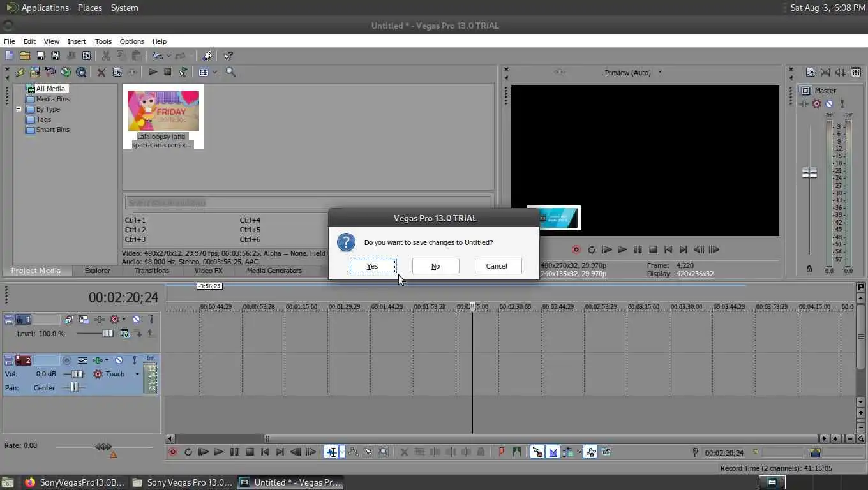The image size is (868, 490).
Task: Mute the Master bus
Action: point(829,103)
